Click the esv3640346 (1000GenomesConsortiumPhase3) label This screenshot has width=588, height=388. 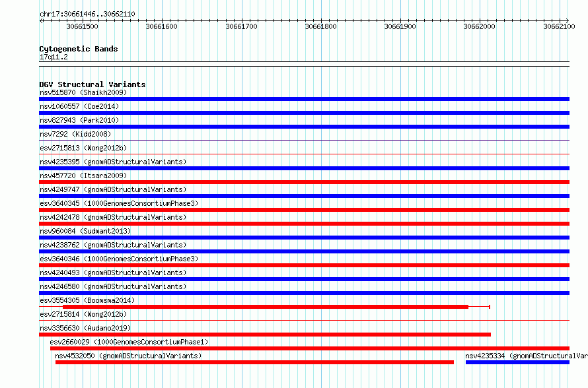[119, 259]
